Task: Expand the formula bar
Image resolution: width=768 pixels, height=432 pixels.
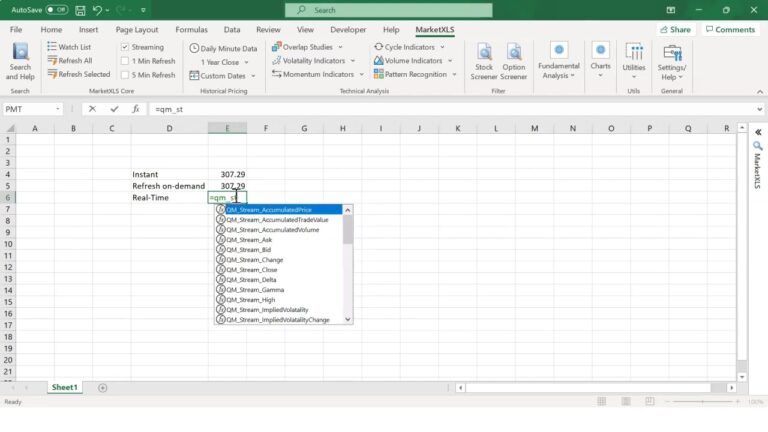Action: coord(759,109)
